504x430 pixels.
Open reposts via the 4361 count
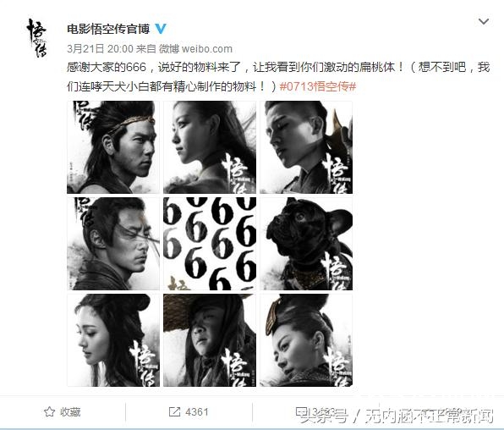(x=197, y=411)
